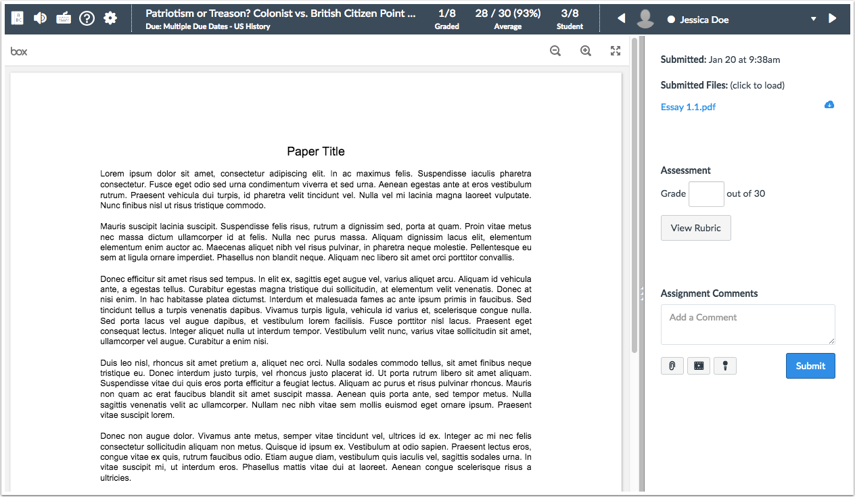Start speech recognition microphone comment

pos(725,366)
